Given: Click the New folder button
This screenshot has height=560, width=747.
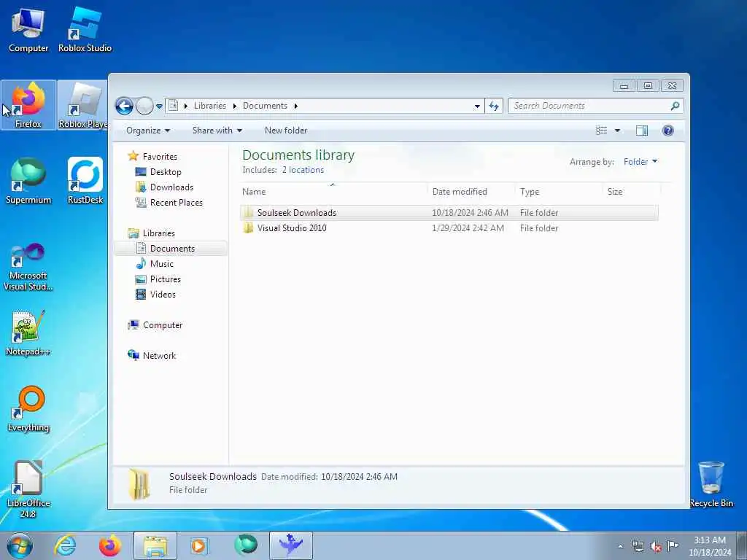Looking at the screenshot, I should (286, 131).
